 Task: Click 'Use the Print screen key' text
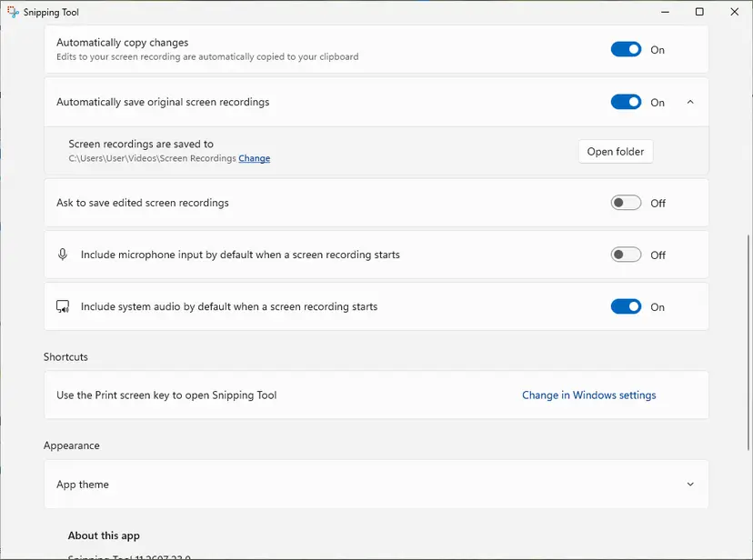click(x=166, y=395)
